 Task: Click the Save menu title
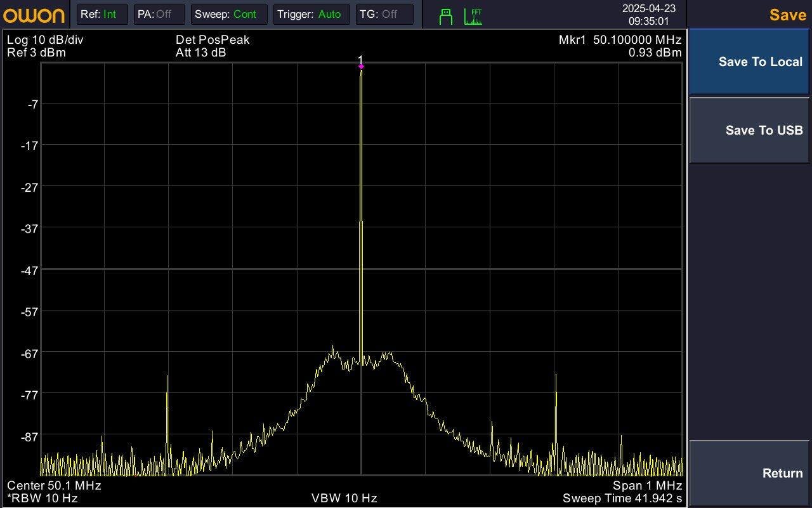(x=787, y=15)
